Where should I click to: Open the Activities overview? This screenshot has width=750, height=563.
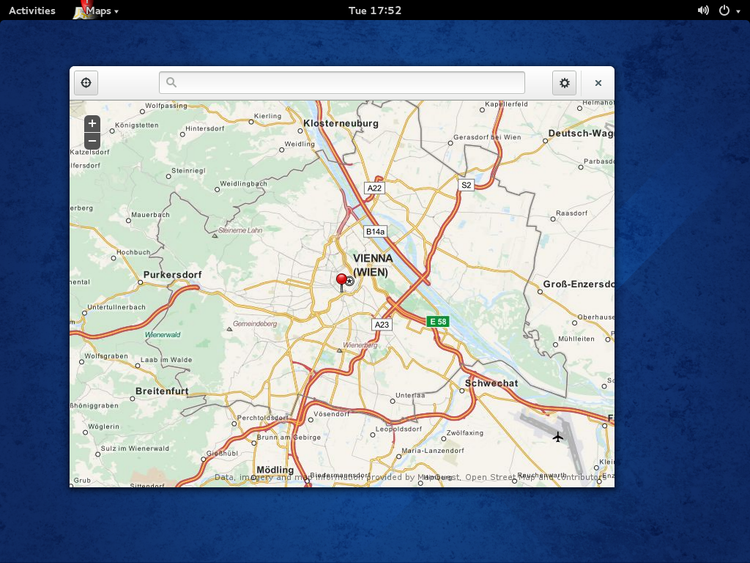tap(32, 10)
